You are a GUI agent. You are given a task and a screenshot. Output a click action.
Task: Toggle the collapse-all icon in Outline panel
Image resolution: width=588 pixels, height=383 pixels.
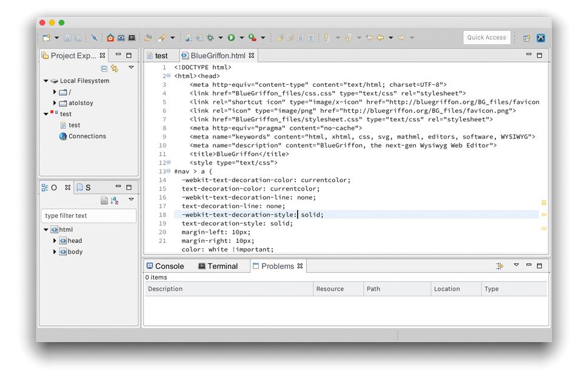(104, 200)
